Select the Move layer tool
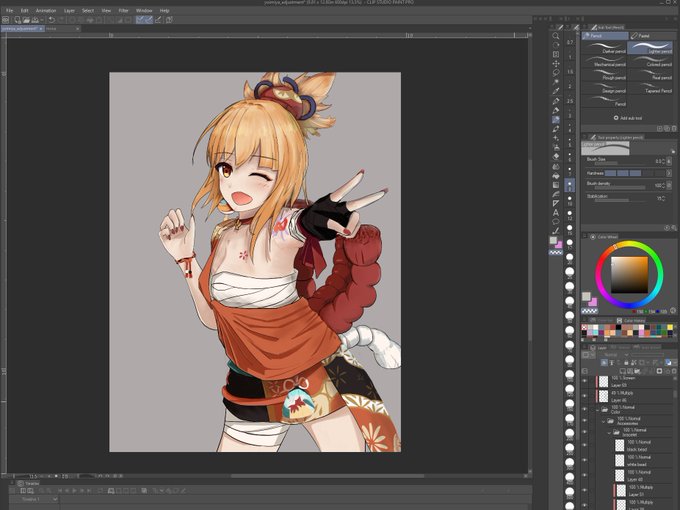The image size is (680, 510). (556, 63)
